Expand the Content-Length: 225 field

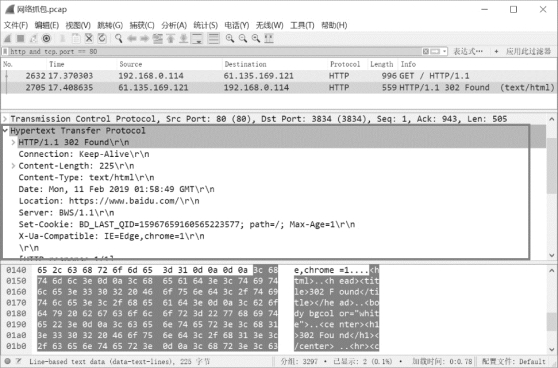(x=13, y=166)
